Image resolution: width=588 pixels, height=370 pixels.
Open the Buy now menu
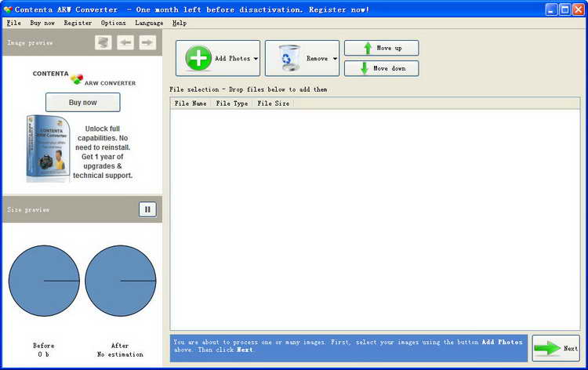click(42, 23)
